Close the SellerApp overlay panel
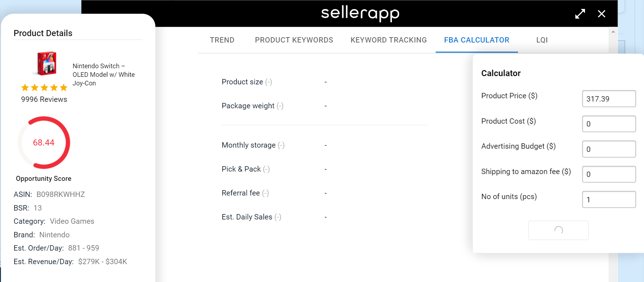644x282 pixels. 601,14
